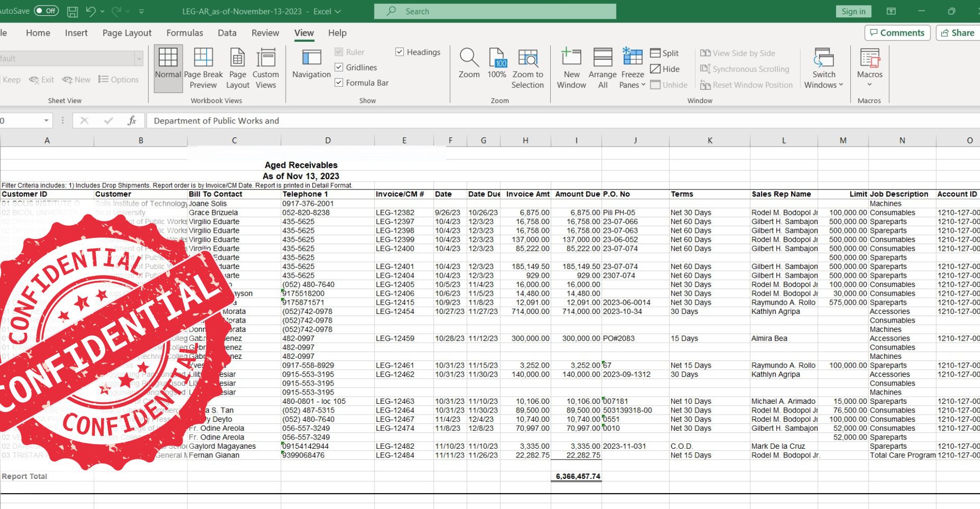The height and width of the screenshot is (509, 980).
Task: Click the Split window button
Action: (664, 53)
